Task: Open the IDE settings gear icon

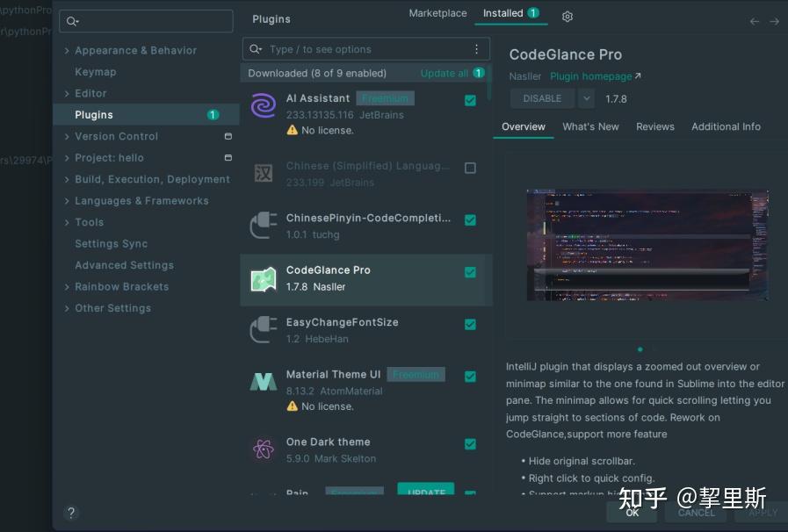Action: (567, 16)
